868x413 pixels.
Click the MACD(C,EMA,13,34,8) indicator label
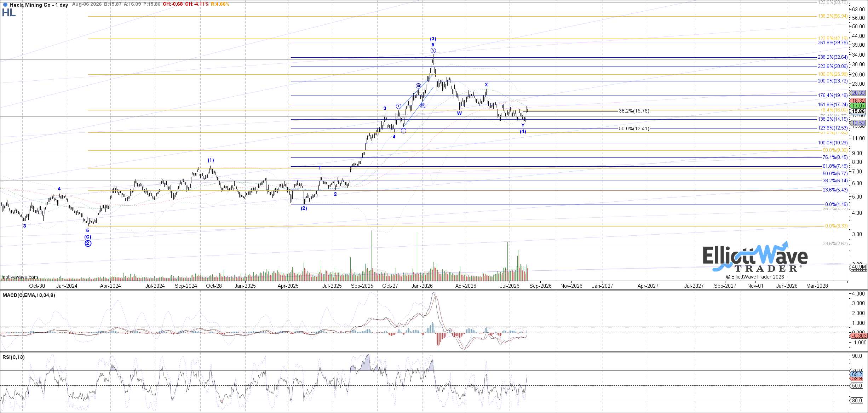[x=29, y=295]
